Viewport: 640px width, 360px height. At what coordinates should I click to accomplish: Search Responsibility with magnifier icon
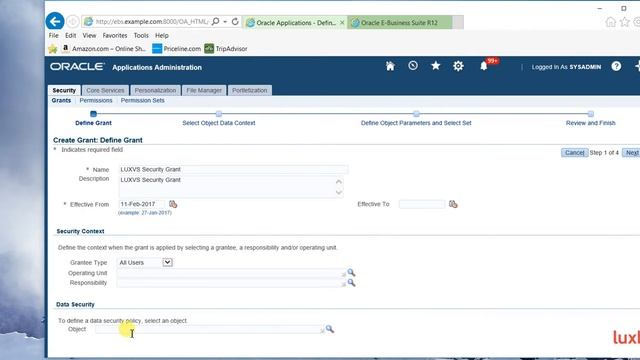coord(351,283)
